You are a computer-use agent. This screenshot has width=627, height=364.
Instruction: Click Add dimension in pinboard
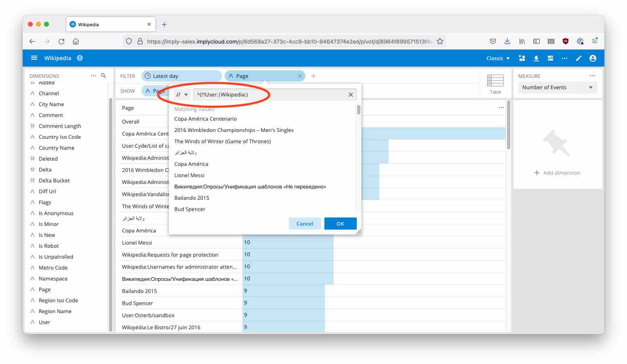point(557,173)
